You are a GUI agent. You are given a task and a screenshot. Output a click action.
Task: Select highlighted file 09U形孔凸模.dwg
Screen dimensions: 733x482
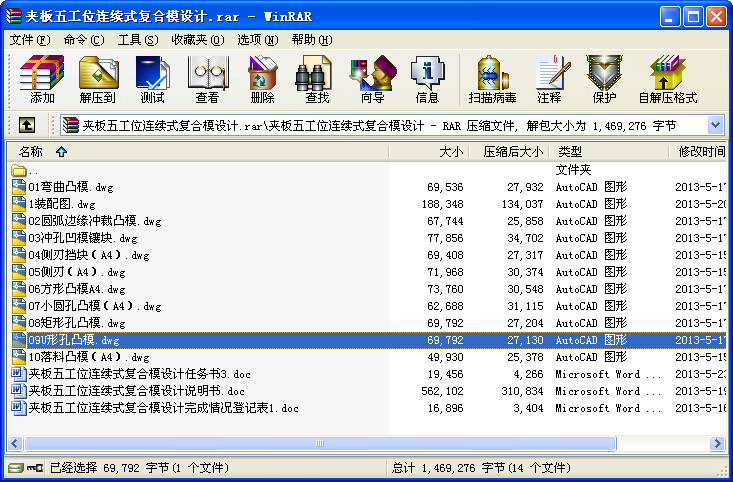(x=74, y=340)
